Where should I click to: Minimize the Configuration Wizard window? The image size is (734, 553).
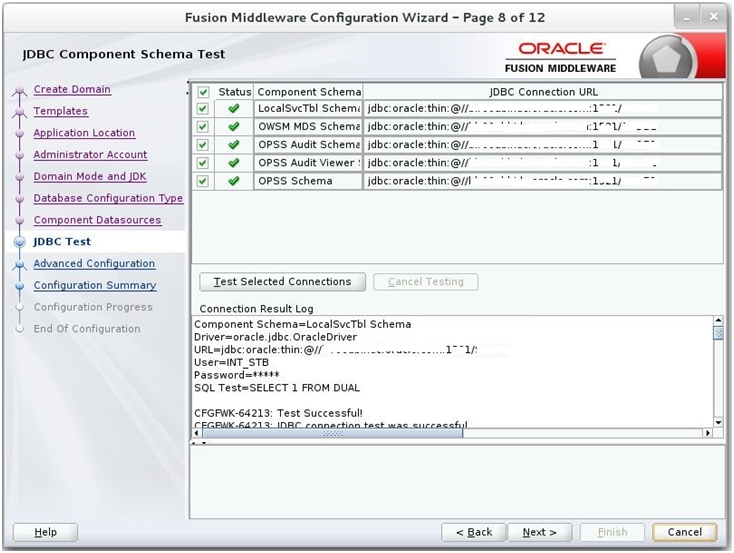687,18
